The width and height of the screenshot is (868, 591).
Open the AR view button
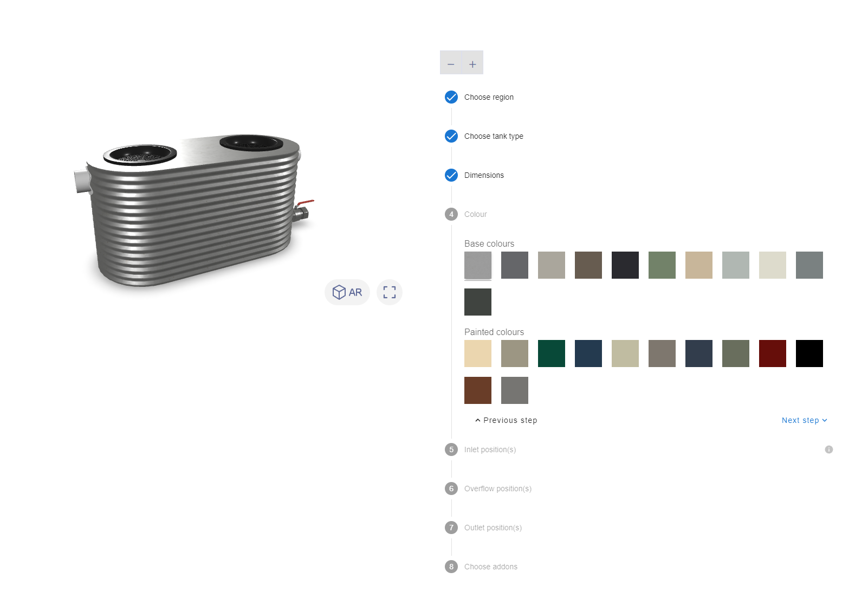click(x=347, y=292)
